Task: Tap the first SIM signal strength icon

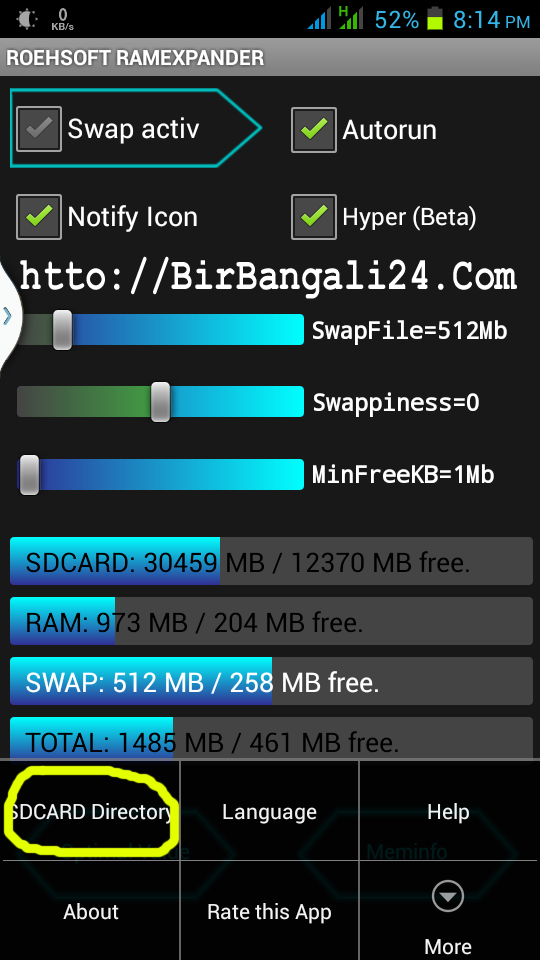Action: [320, 19]
